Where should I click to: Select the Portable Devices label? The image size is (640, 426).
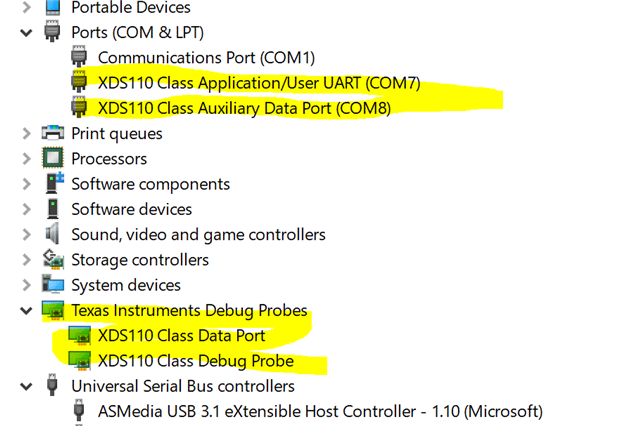(x=131, y=8)
